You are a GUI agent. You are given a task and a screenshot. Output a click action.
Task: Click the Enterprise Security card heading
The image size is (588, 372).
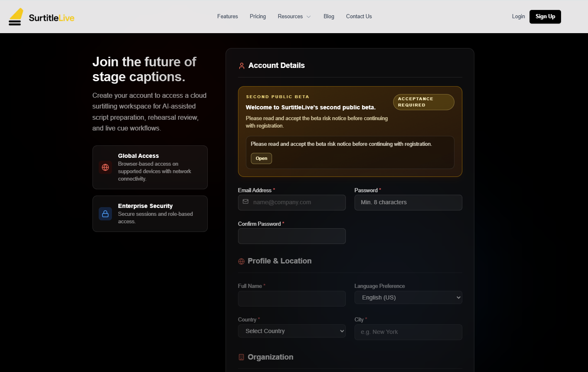click(x=145, y=206)
